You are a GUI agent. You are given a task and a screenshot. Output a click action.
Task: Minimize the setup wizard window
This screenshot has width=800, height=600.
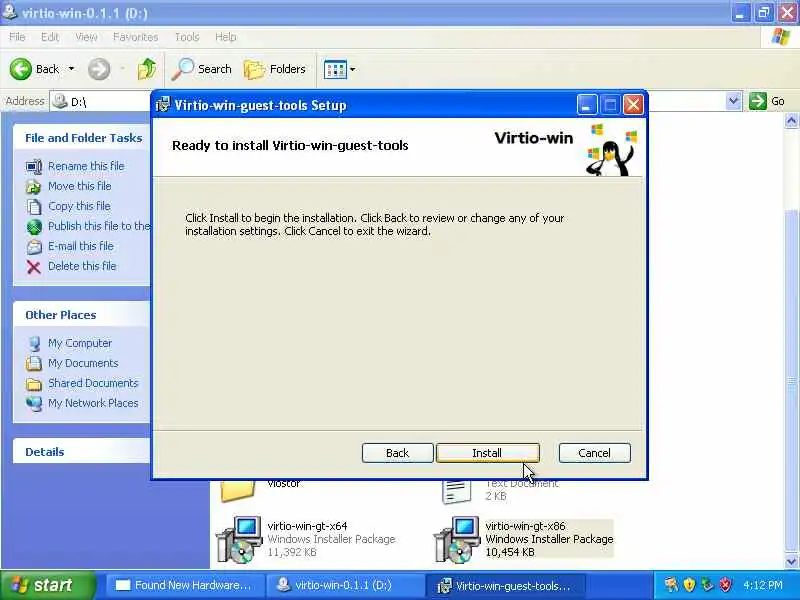587,105
